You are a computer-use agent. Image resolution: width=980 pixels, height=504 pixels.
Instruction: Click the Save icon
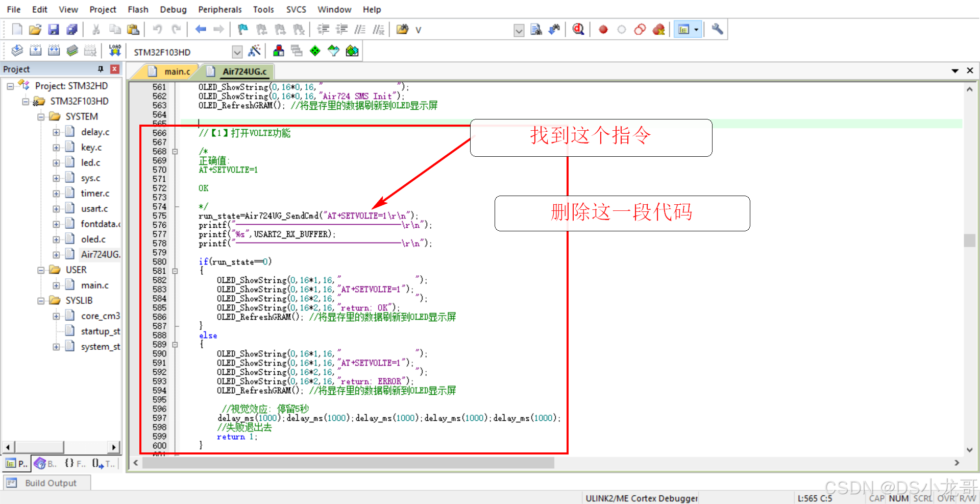[x=54, y=30]
